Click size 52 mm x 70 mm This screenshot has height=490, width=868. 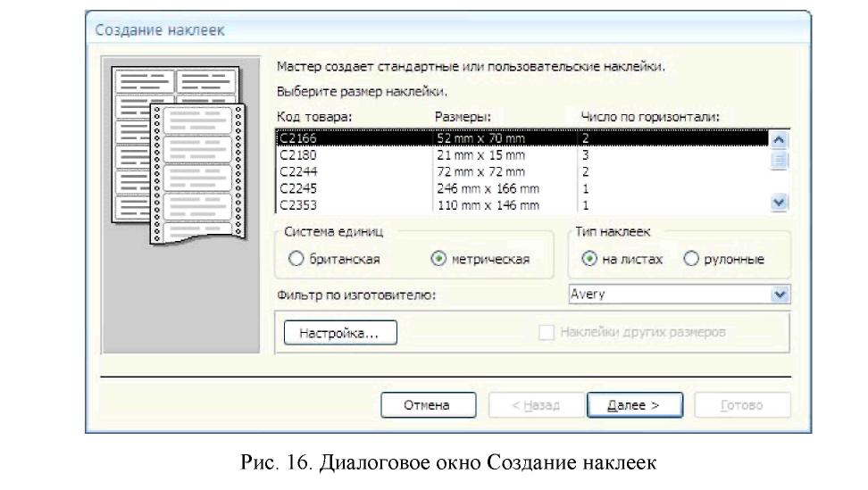coord(480,138)
